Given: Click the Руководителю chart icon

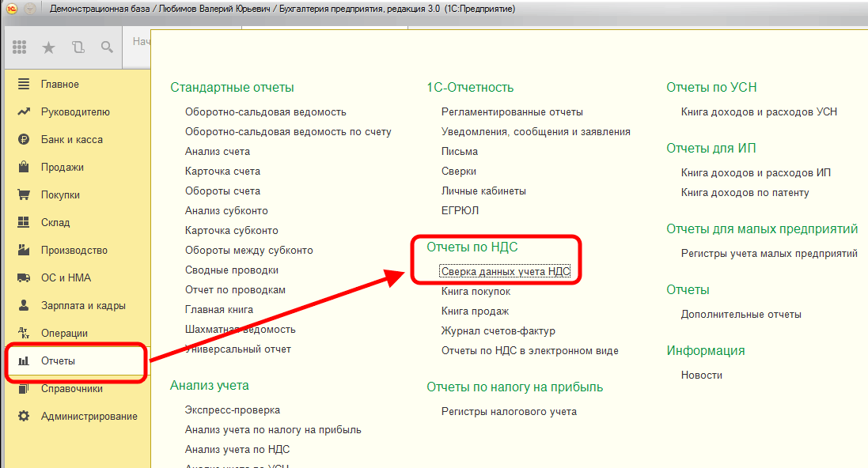Looking at the screenshot, I should point(23,111).
